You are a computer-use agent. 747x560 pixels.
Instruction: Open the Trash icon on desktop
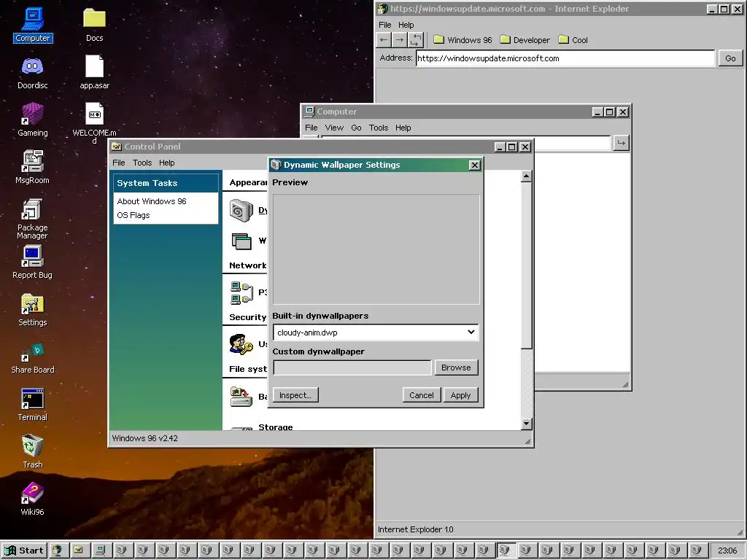[x=32, y=451]
